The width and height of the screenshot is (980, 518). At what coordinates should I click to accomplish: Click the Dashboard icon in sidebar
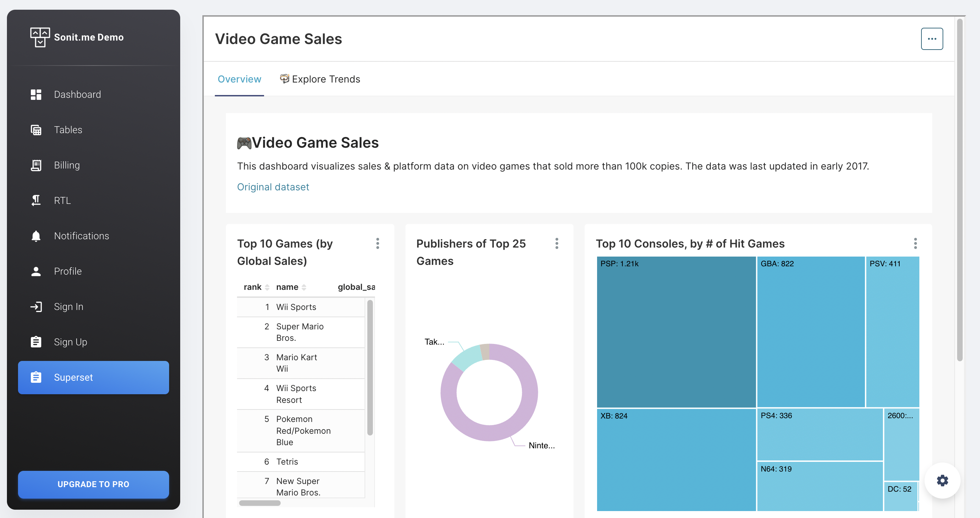point(36,94)
